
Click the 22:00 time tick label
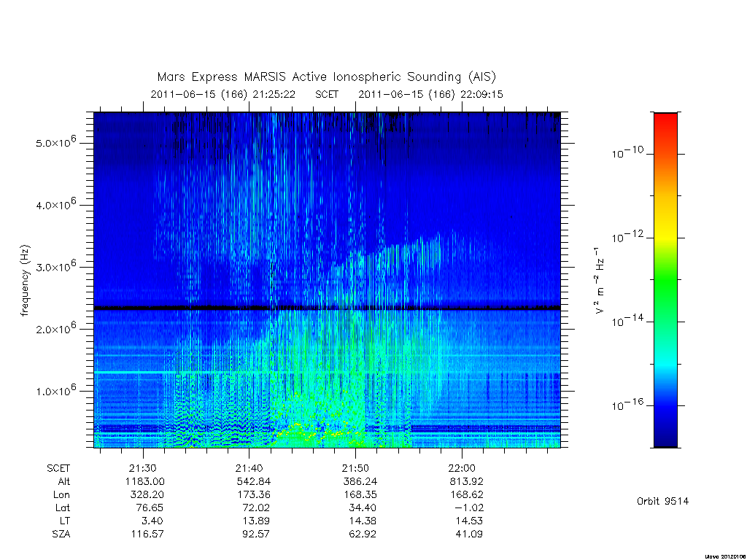pyautogui.click(x=462, y=468)
